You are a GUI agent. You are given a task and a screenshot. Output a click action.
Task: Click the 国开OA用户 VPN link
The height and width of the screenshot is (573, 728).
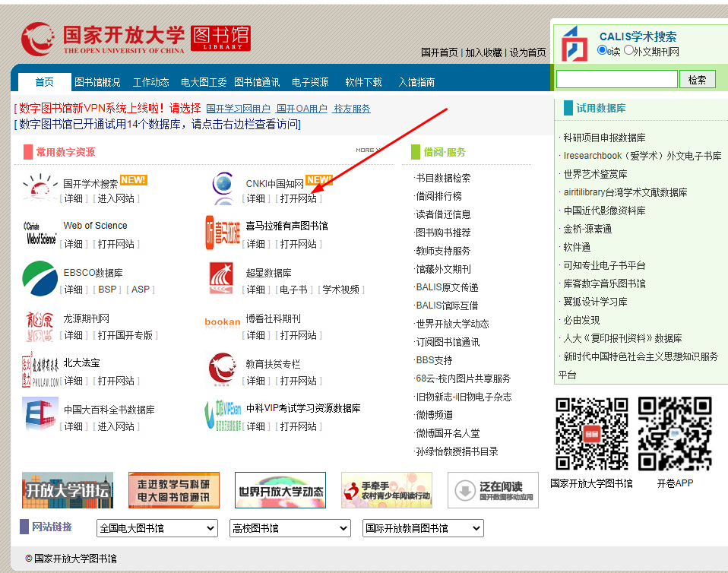click(302, 109)
